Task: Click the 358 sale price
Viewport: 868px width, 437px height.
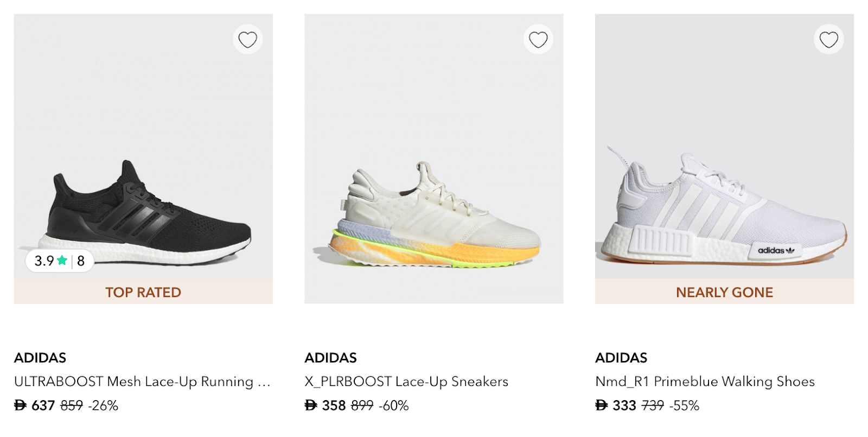Action: 334,406
